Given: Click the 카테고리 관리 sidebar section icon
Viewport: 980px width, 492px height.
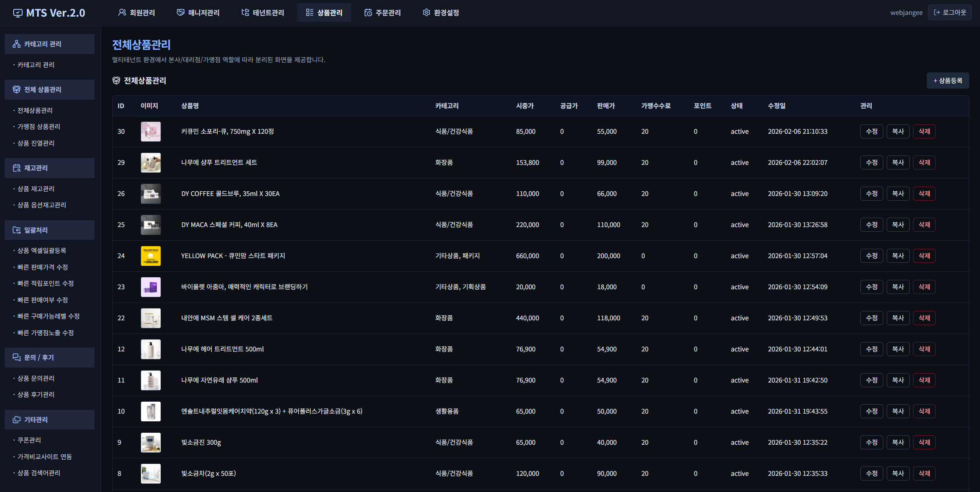Looking at the screenshot, I should [x=17, y=44].
